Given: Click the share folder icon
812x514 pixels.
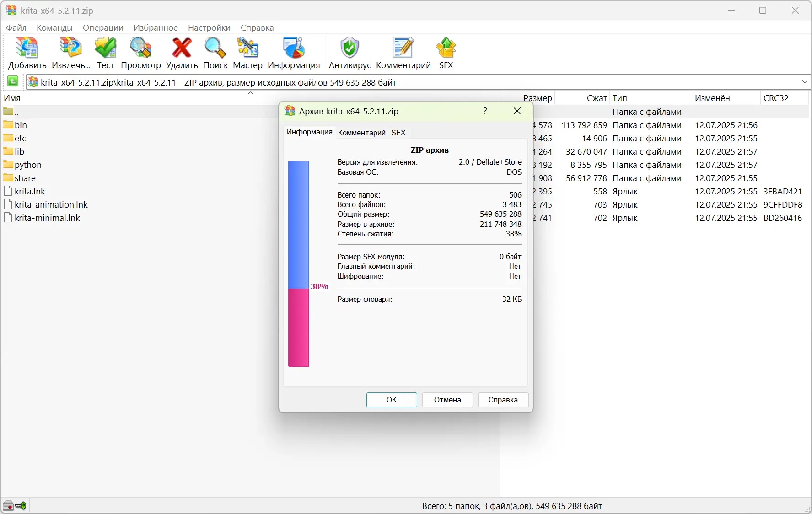Looking at the screenshot, I should pos(8,177).
